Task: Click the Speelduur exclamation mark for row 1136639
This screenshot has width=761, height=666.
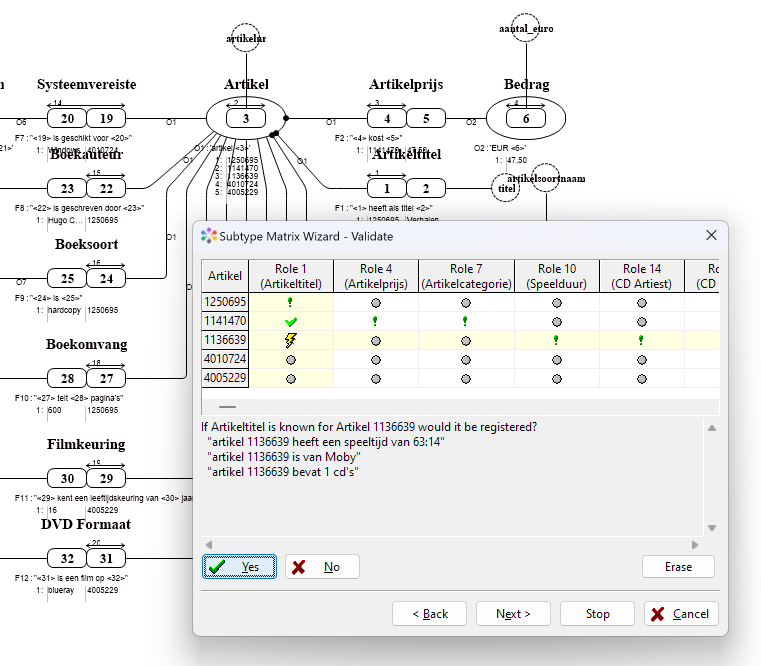Action: [557, 340]
